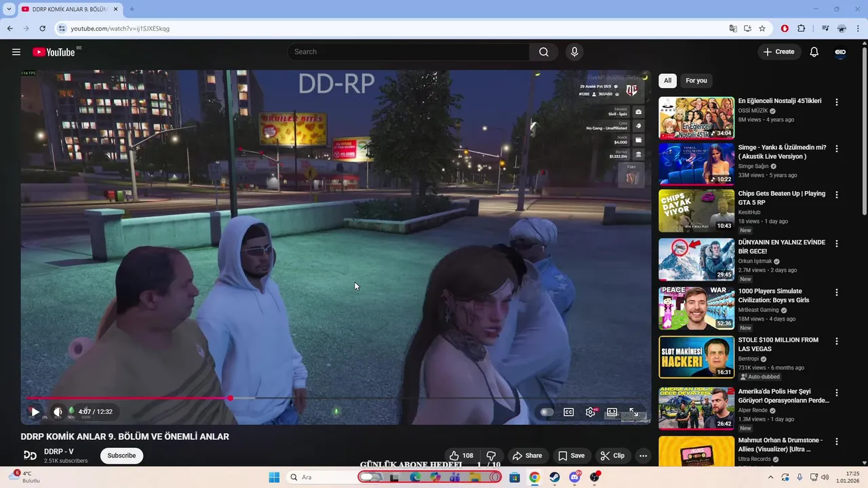Image resolution: width=868 pixels, height=488 pixels.
Task: Open options for Simge - Yankı video
Action: (x=837, y=148)
